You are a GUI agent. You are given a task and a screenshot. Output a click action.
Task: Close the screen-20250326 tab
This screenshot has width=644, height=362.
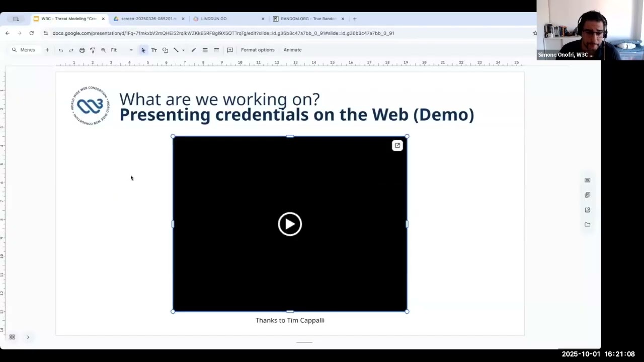183,19
